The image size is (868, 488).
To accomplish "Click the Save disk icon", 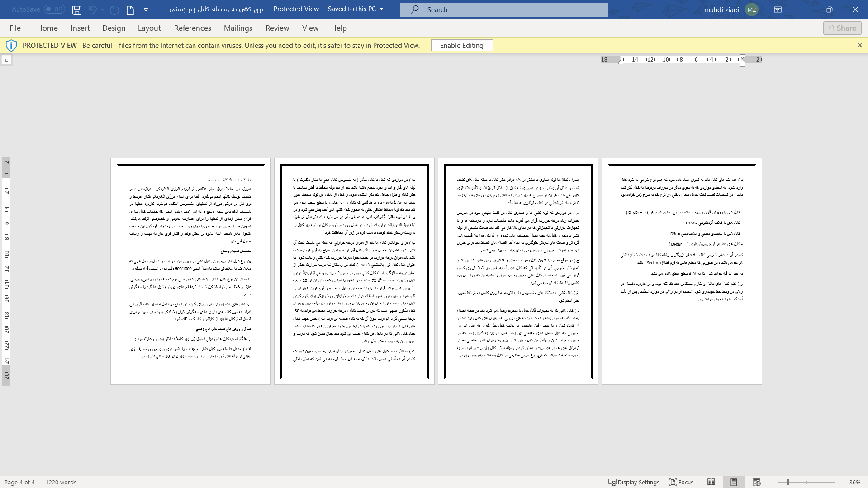I will pos(77,9).
